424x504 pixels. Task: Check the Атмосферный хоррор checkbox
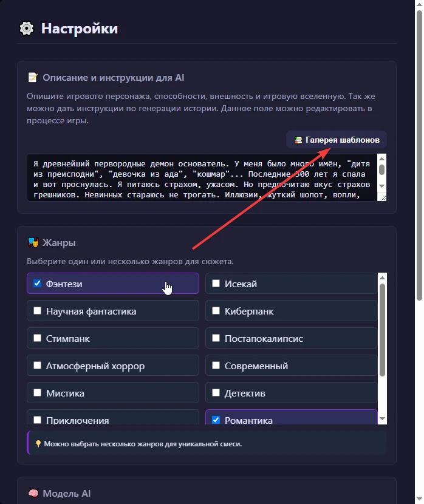pos(37,365)
